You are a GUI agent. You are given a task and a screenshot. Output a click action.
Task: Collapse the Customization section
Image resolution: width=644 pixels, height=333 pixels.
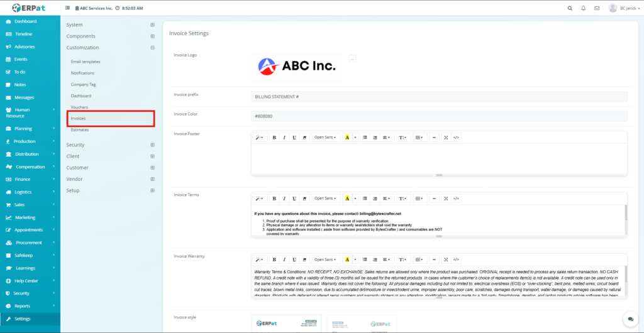[152, 48]
